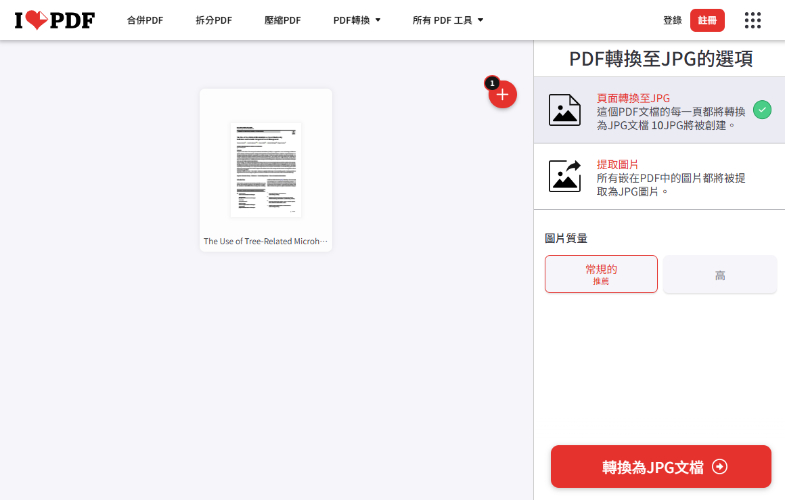Image resolution: width=785 pixels, height=500 pixels.
Task: Click the page-to-JPG image icon
Action: [x=565, y=110]
